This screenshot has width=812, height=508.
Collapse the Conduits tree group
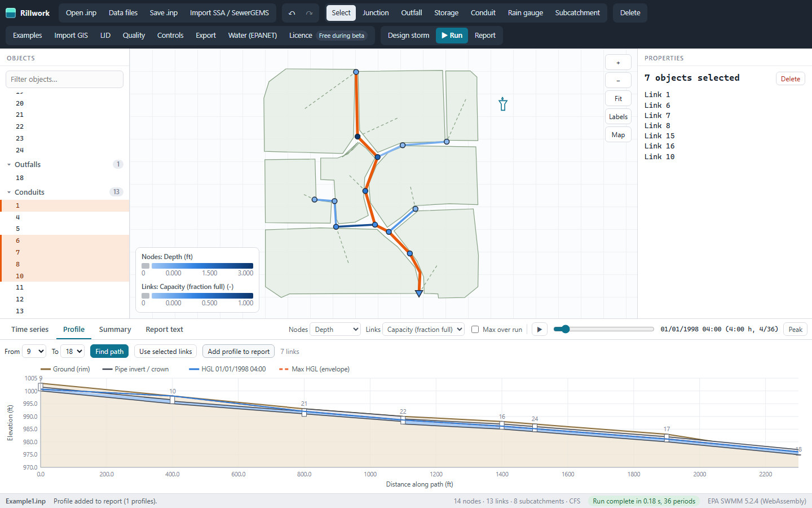tap(9, 192)
